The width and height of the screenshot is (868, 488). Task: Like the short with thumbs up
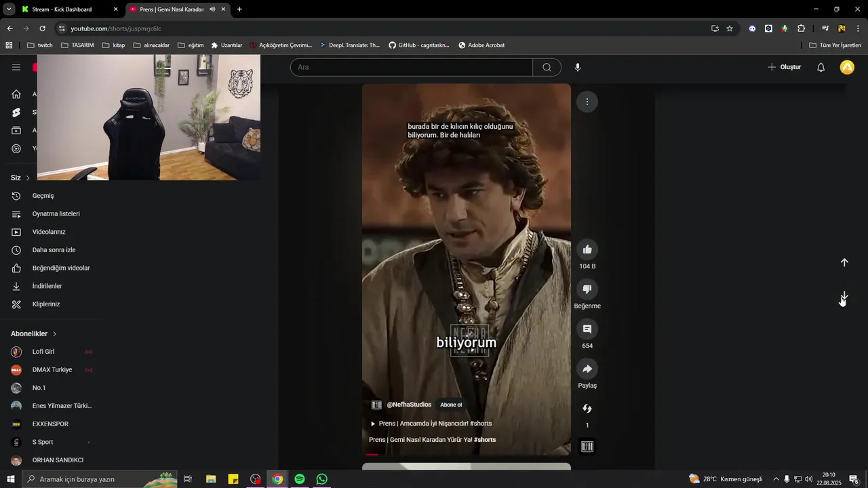click(587, 249)
